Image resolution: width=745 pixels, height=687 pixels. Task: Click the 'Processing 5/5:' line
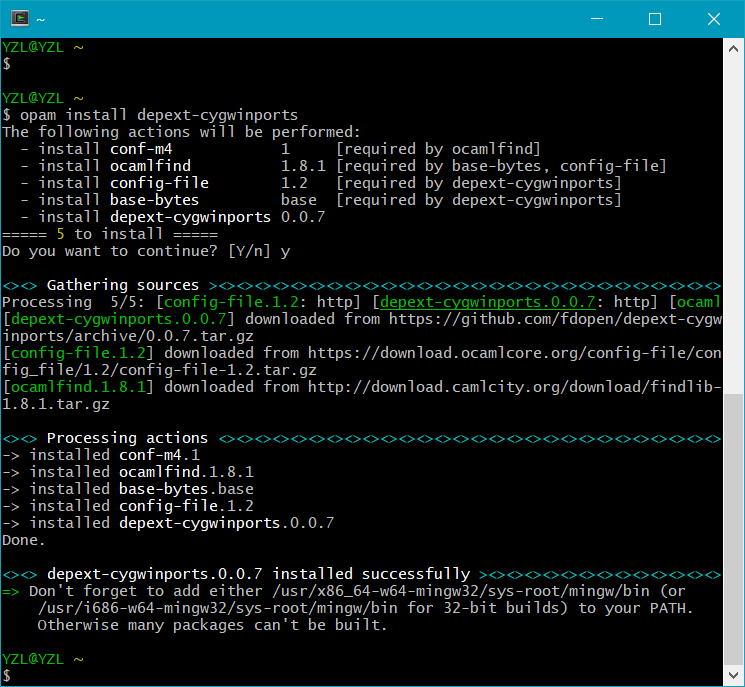[x=361, y=302]
